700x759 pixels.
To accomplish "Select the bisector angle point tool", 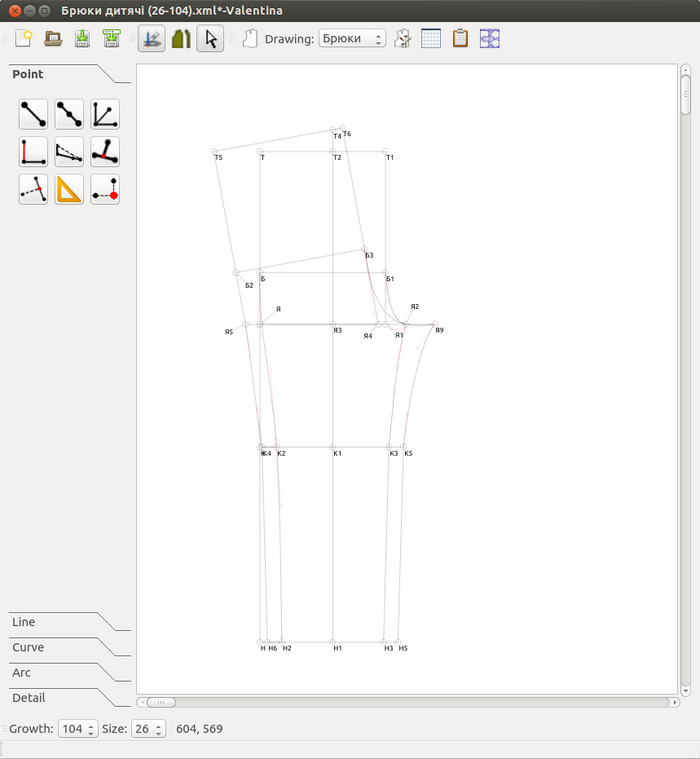I will 105,114.
